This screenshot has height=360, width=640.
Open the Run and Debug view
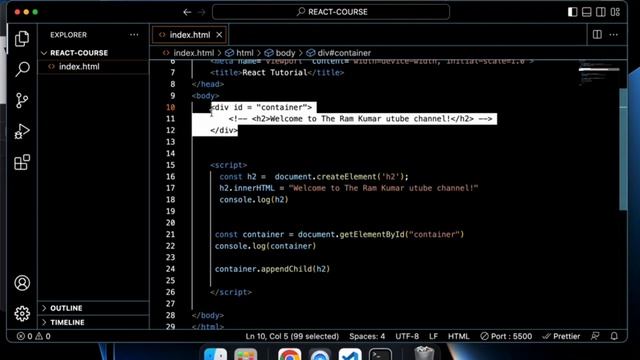coord(22,131)
